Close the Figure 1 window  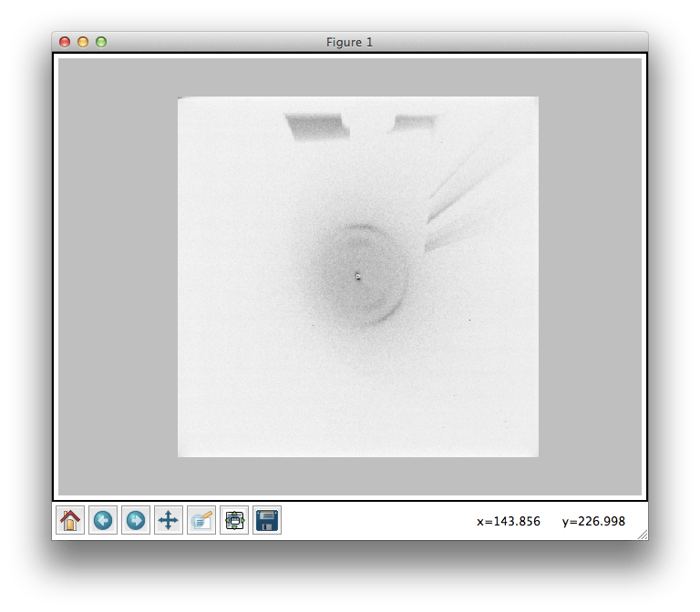point(65,42)
